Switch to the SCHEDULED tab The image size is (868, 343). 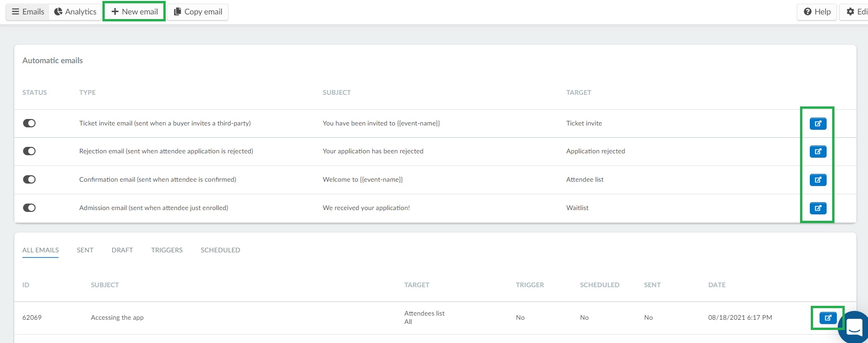(x=220, y=250)
